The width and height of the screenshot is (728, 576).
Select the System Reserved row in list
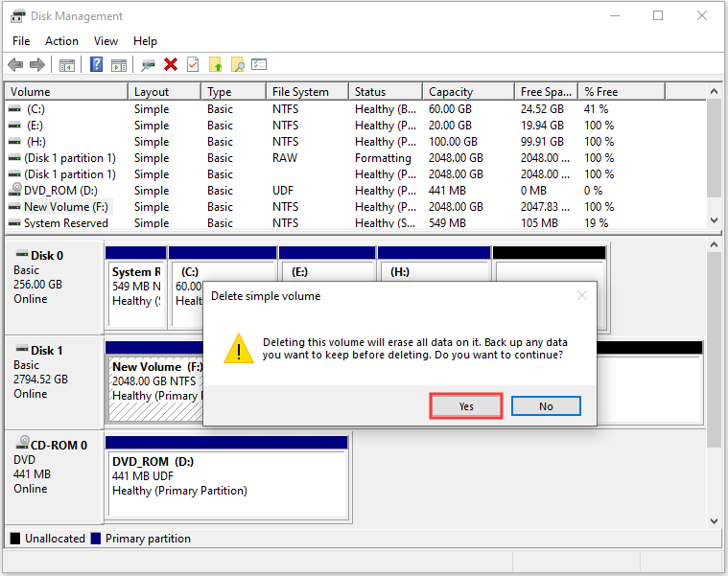tap(356, 223)
